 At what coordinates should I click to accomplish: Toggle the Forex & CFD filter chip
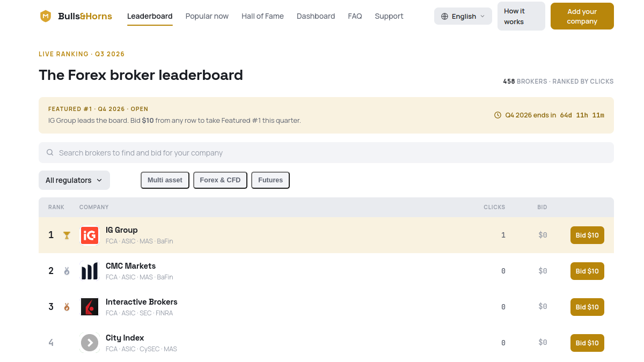click(x=220, y=180)
